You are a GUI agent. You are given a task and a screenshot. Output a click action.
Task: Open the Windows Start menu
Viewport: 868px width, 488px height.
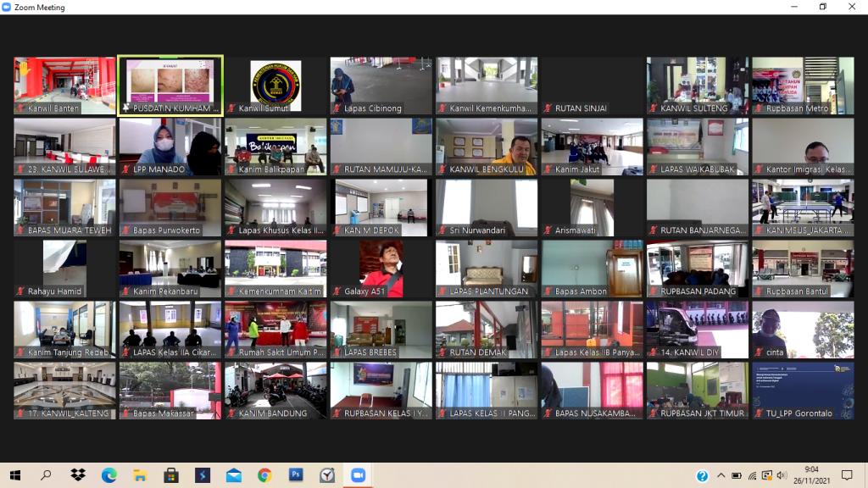(x=15, y=475)
